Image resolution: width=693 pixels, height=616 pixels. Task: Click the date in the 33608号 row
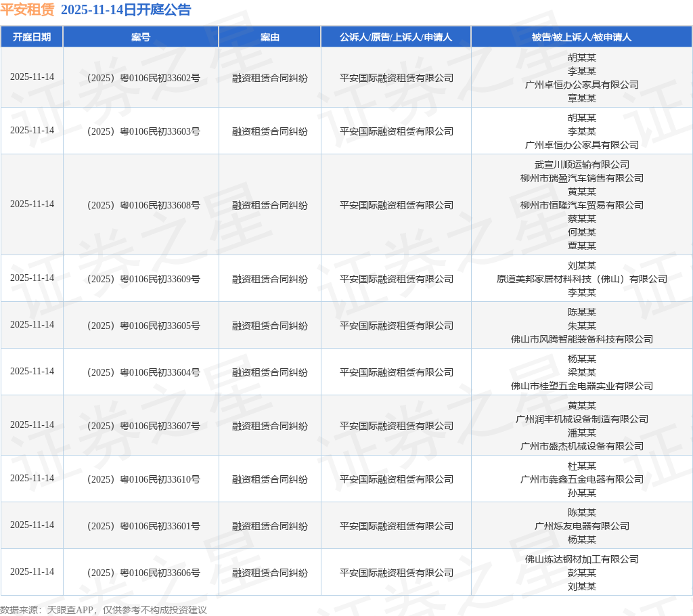click(x=32, y=204)
